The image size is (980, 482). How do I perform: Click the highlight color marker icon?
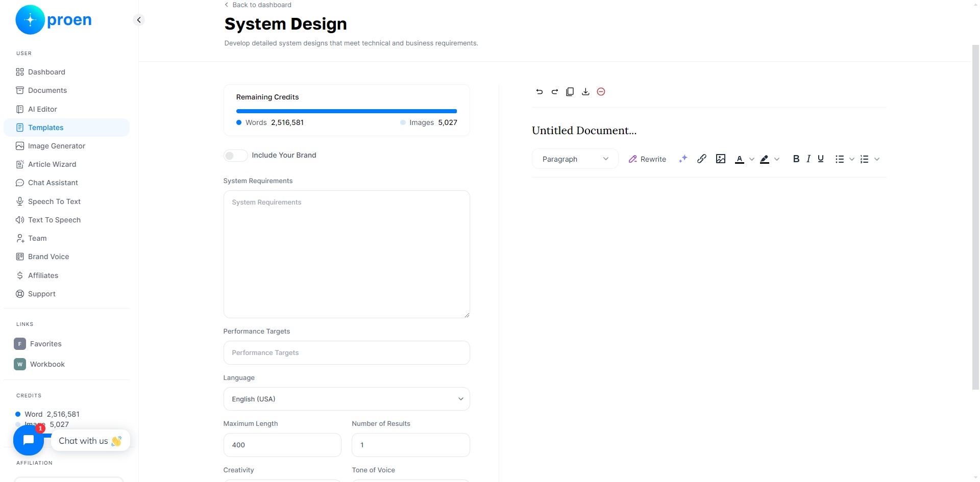tap(765, 159)
